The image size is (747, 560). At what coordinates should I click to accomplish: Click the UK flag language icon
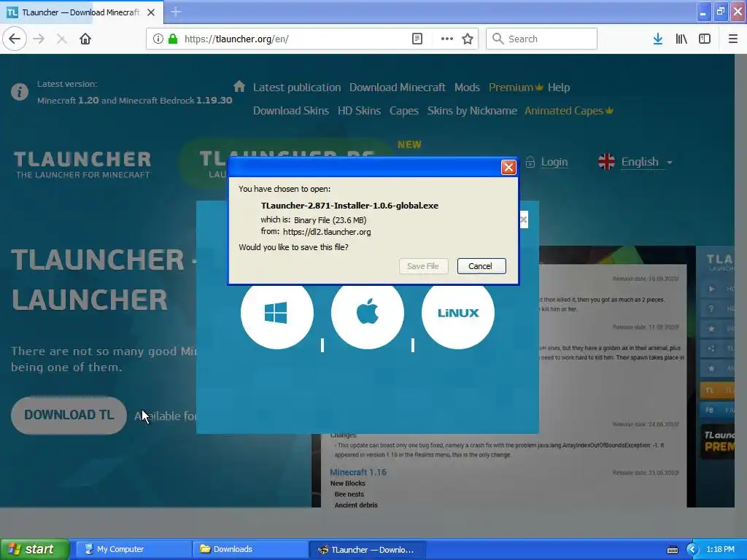tap(606, 162)
